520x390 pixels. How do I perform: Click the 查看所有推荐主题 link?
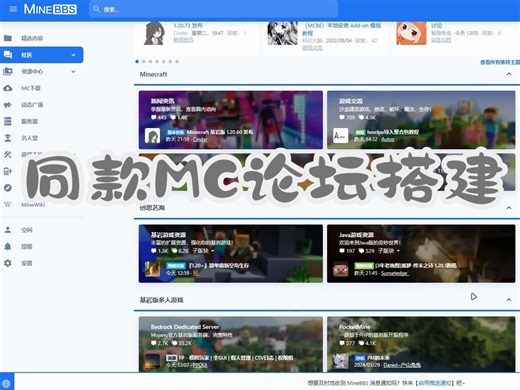click(500, 62)
